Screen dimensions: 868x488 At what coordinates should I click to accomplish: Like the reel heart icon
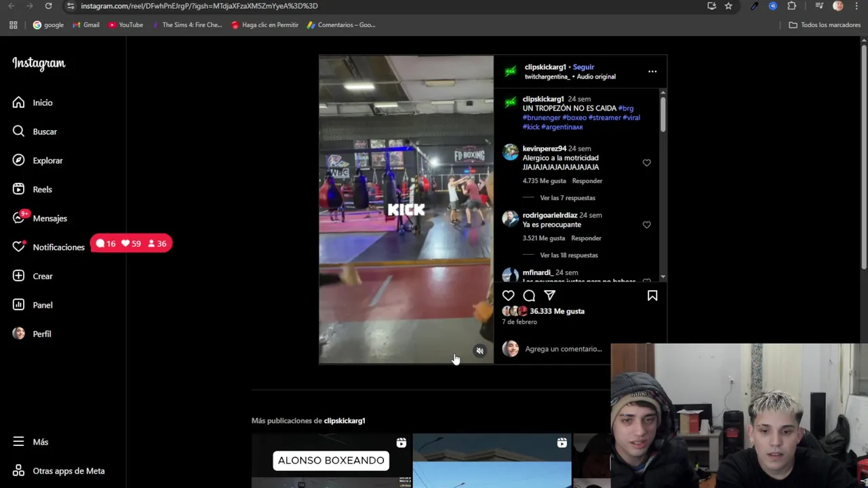[508, 296]
